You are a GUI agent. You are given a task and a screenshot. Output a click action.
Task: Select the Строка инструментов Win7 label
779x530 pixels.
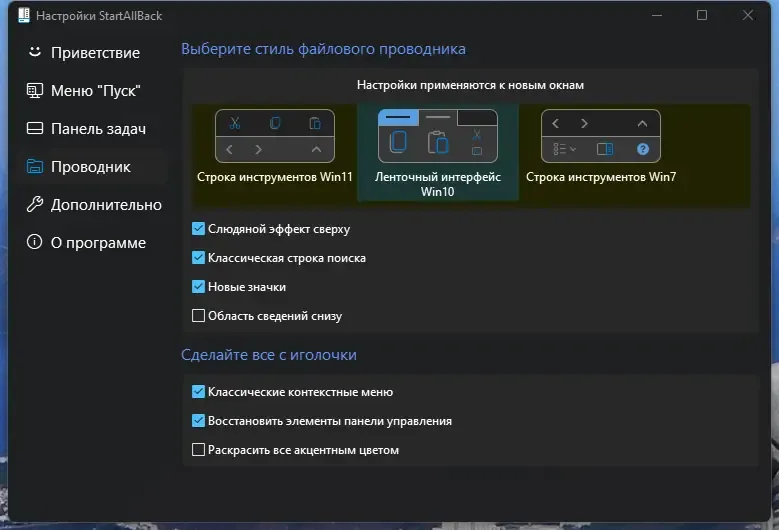coord(601,177)
